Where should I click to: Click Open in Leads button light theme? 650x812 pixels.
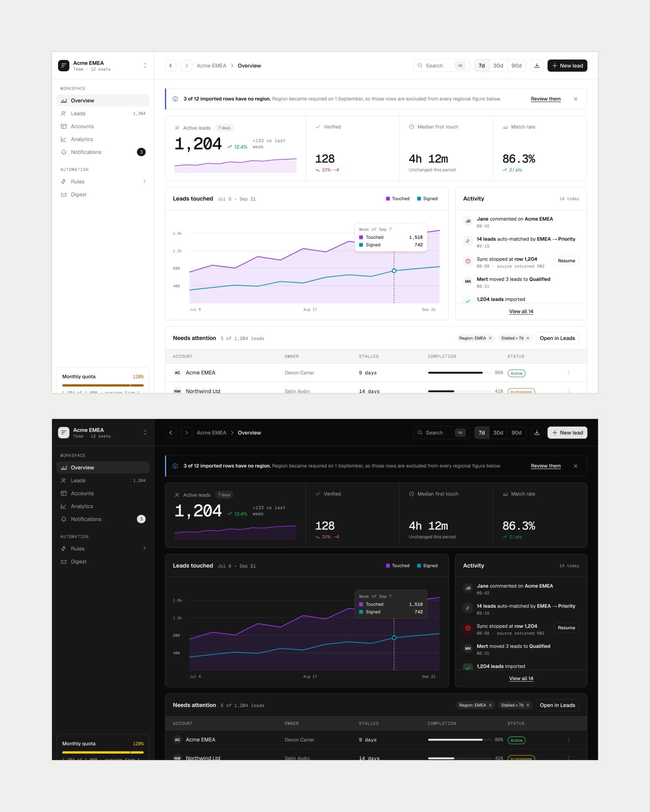coord(557,338)
